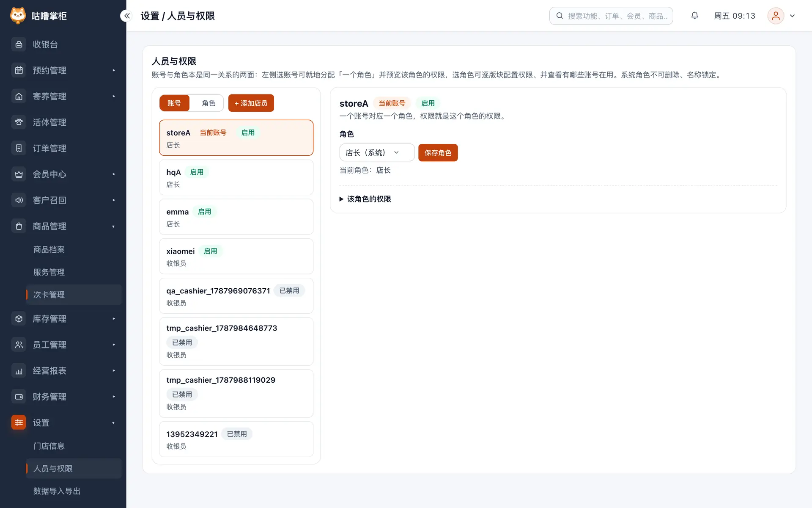Open notifications with the bell icon
Screen dimensions: 812x508
point(694,16)
